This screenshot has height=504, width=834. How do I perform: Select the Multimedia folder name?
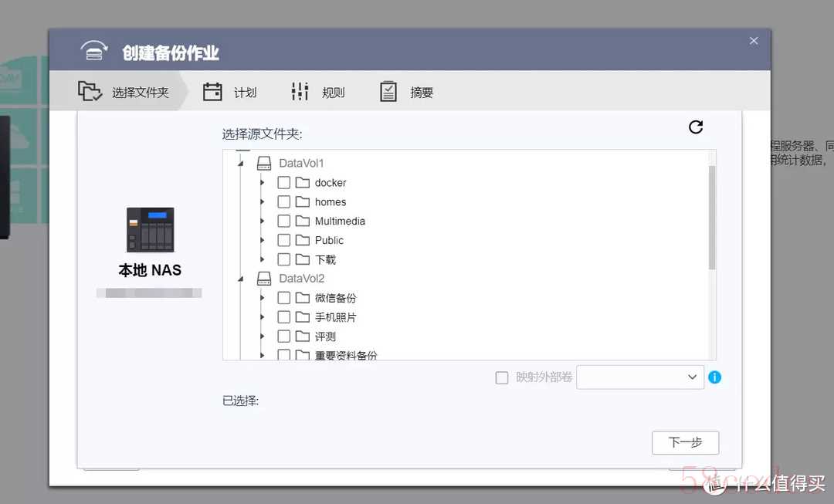[340, 222]
